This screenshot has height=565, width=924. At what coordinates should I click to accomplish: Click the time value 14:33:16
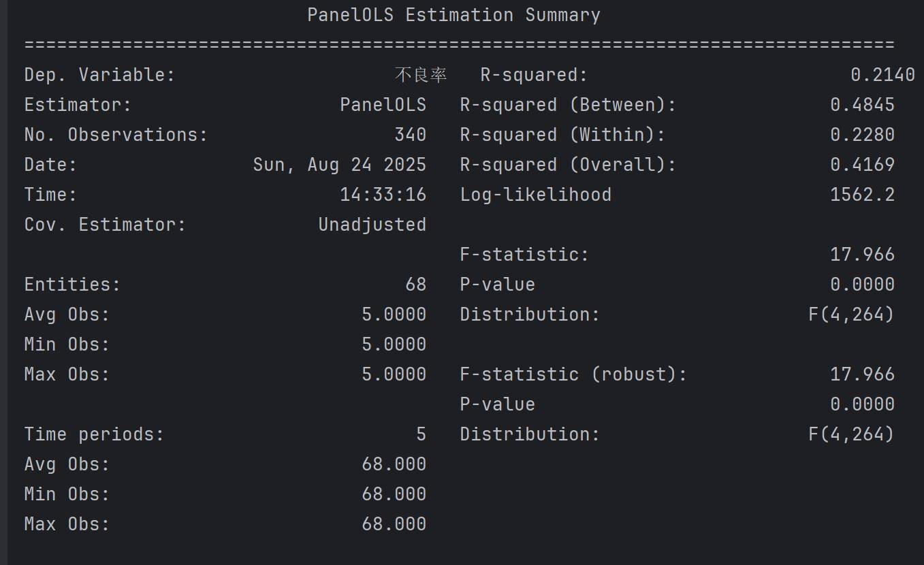pyautogui.click(x=383, y=195)
